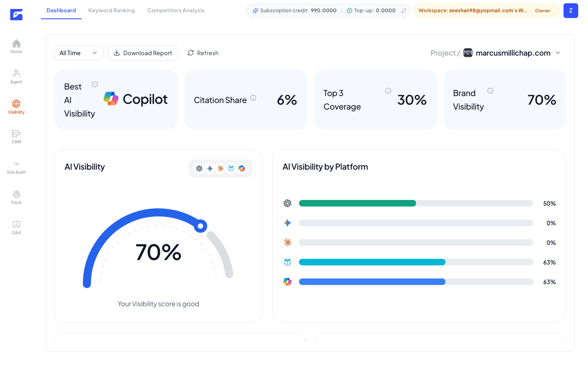The height and width of the screenshot is (368, 588).
Task: Click the Owner badge
Action: pyautogui.click(x=543, y=11)
